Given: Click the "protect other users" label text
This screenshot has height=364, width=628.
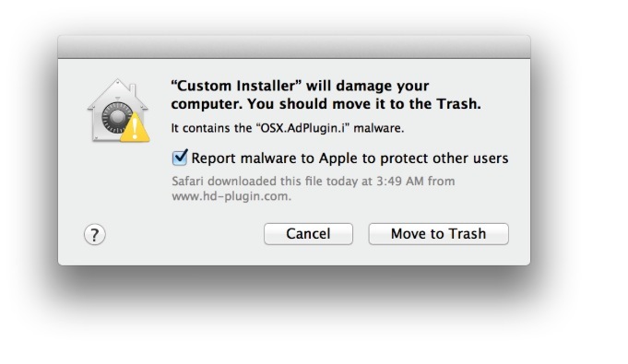Looking at the screenshot, I should tap(444, 159).
